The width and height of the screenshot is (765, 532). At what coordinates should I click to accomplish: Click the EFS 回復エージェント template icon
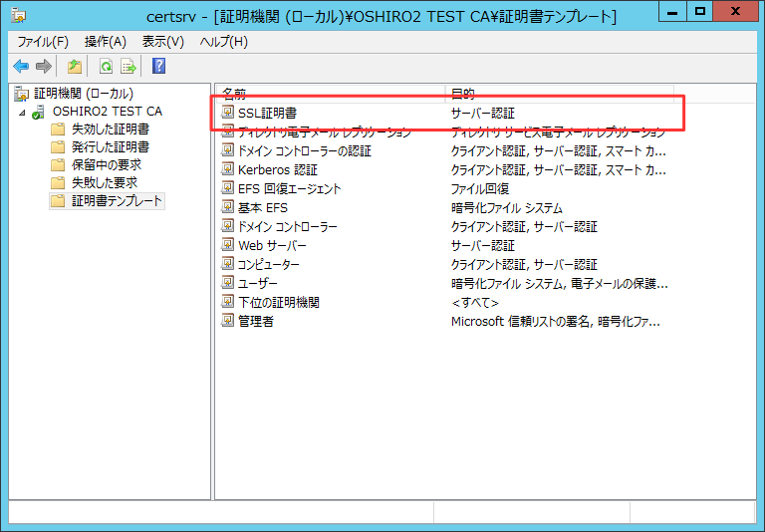click(x=227, y=188)
